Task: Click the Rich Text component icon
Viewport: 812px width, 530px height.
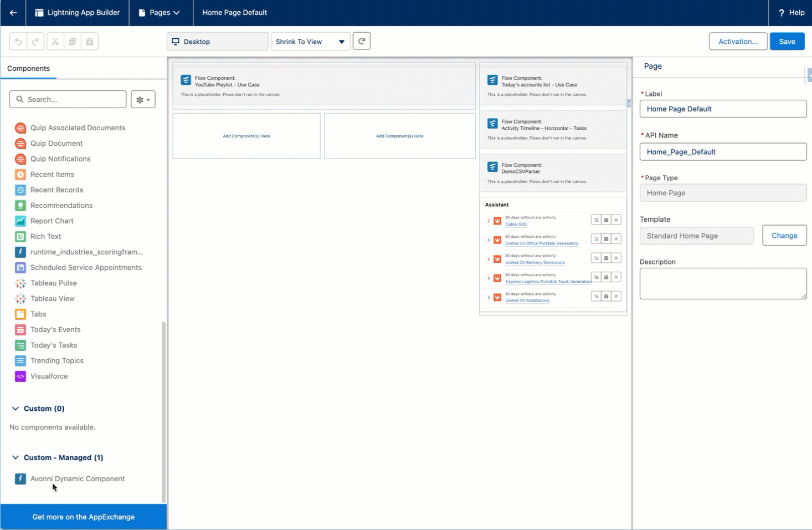Action: coord(20,237)
